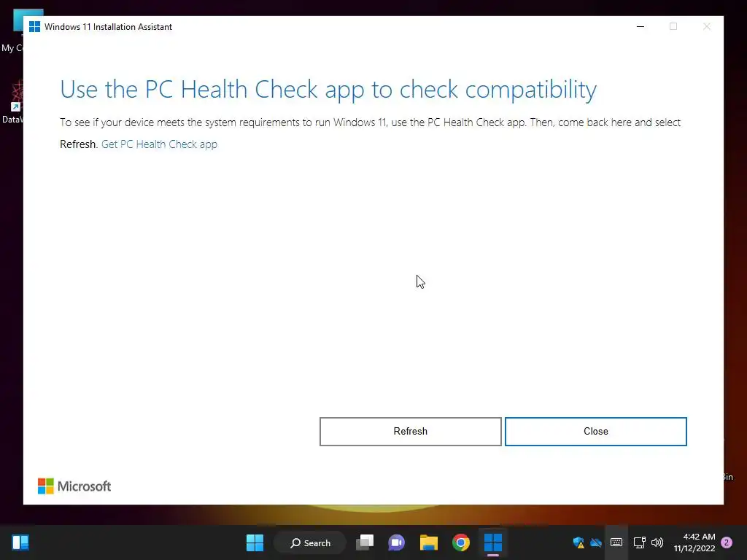The height and width of the screenshot is (560, 747).
Task: Open the touch keyboard tray icon
Action: tap(616, 542)
